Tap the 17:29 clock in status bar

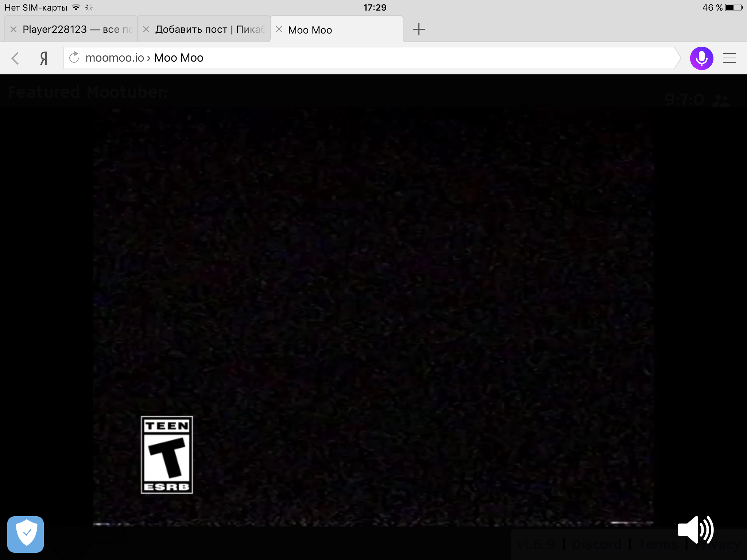(375, 8)
